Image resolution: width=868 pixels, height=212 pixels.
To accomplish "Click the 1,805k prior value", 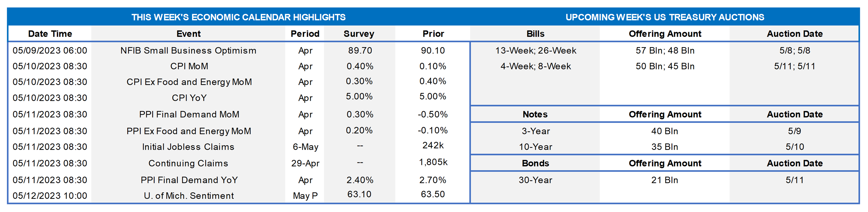I will click(x=433, y=162).
